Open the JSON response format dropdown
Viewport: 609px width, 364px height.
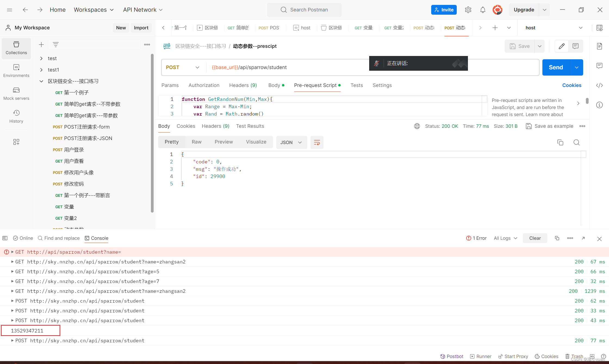click(291, 142)
